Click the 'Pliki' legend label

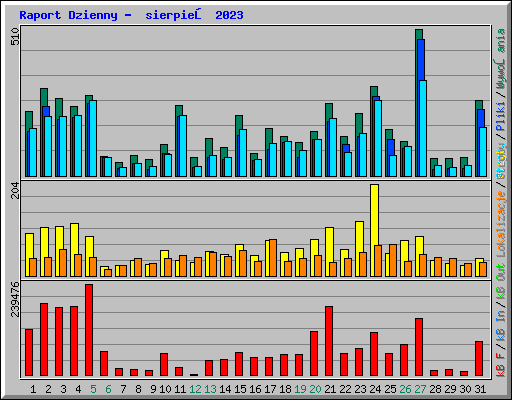click(501, 117)
